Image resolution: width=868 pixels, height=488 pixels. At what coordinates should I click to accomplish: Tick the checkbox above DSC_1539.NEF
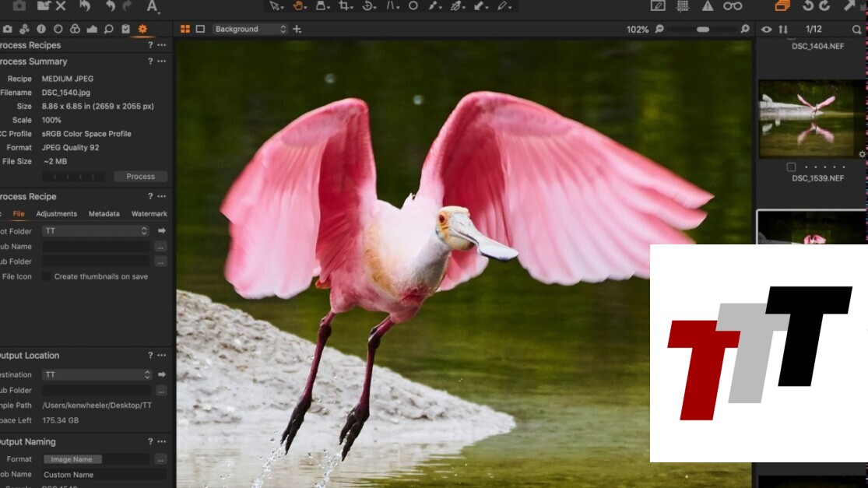[x=791, y=167]
